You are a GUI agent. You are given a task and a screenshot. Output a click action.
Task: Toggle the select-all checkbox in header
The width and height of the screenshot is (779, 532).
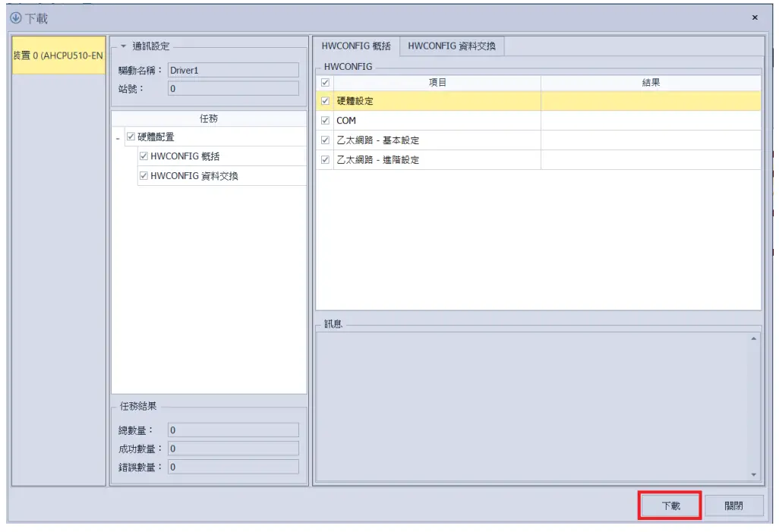coord(325,83)
